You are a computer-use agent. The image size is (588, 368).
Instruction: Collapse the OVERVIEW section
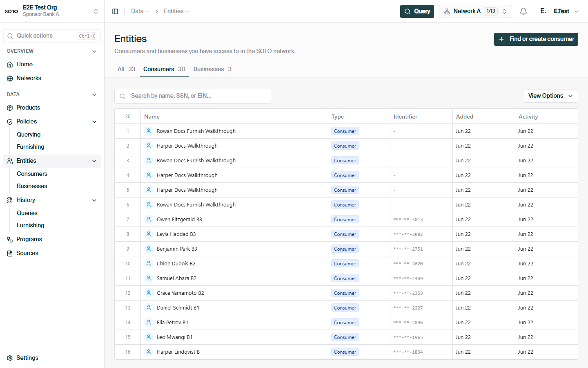tap(94, 52)
